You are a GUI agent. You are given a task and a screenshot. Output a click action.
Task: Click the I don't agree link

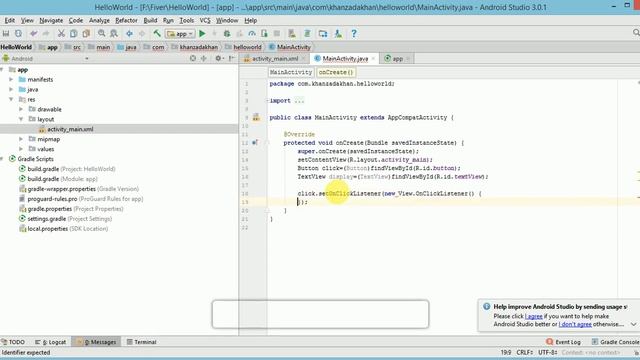pos(575,324)
